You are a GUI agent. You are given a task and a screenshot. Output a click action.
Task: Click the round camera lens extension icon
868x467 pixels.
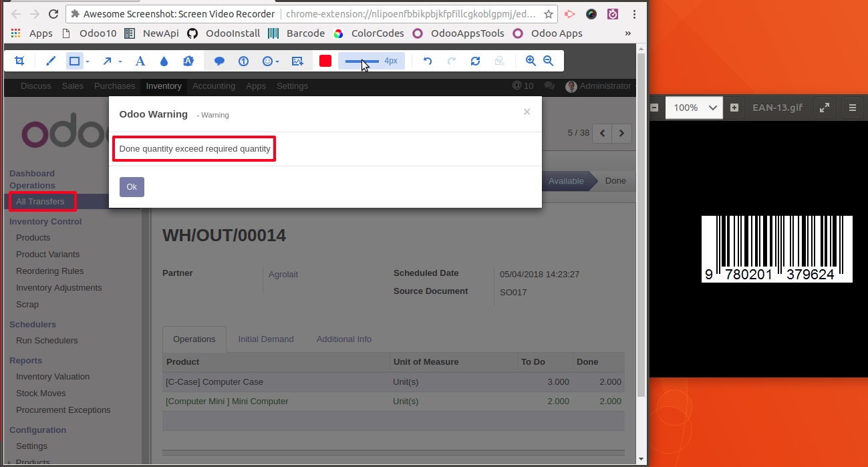click(x=591, y=14)
